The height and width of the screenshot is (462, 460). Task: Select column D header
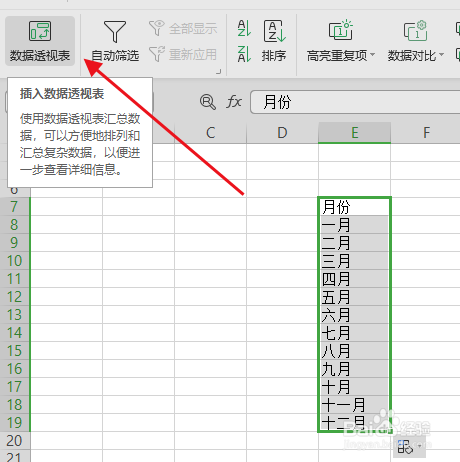coord(282,133)
